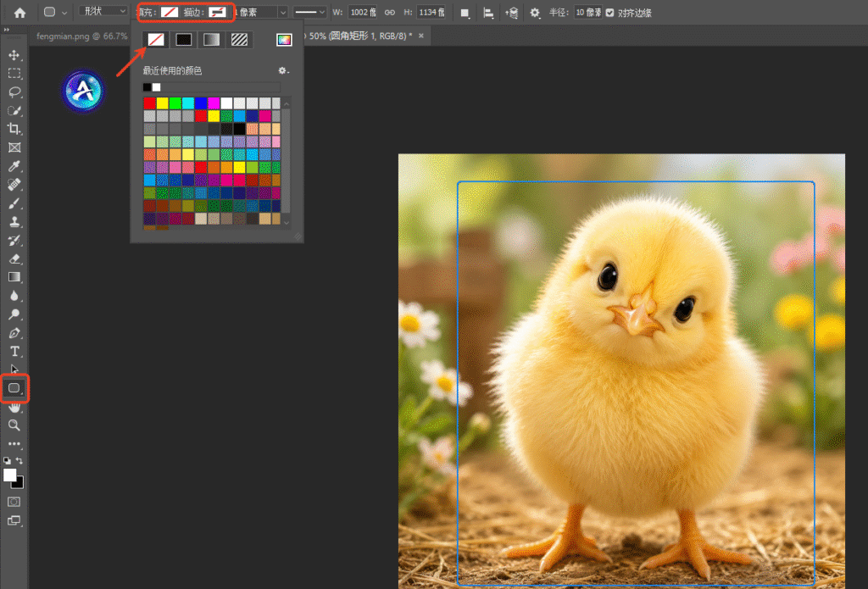Click the W width input field
The height and width of the screenshot is (589, 868).
pyautogui.click(x=363, y=12)
